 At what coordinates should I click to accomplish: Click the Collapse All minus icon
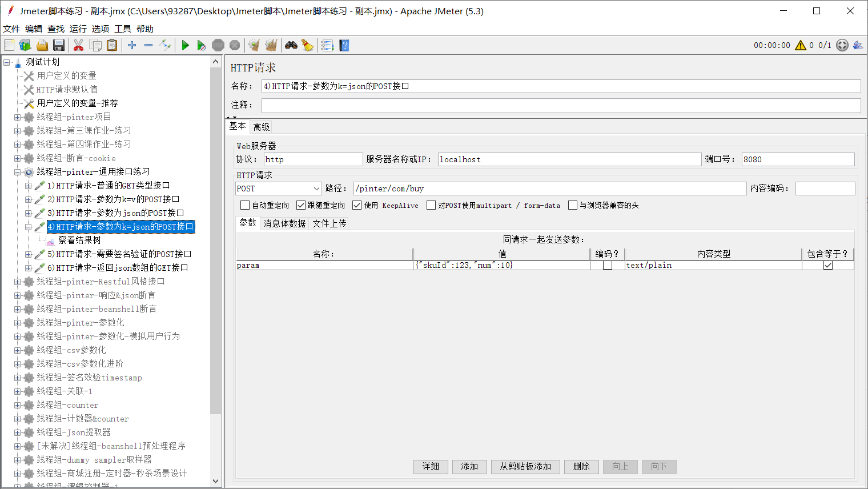pos(148,45)
